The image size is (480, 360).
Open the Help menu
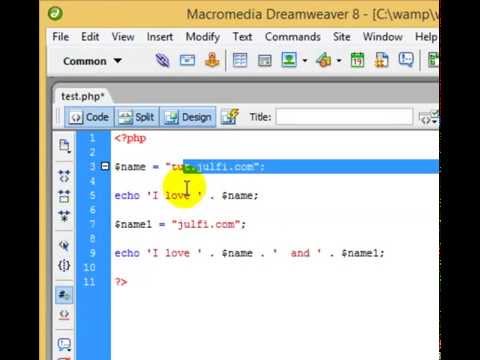[426, 36]
